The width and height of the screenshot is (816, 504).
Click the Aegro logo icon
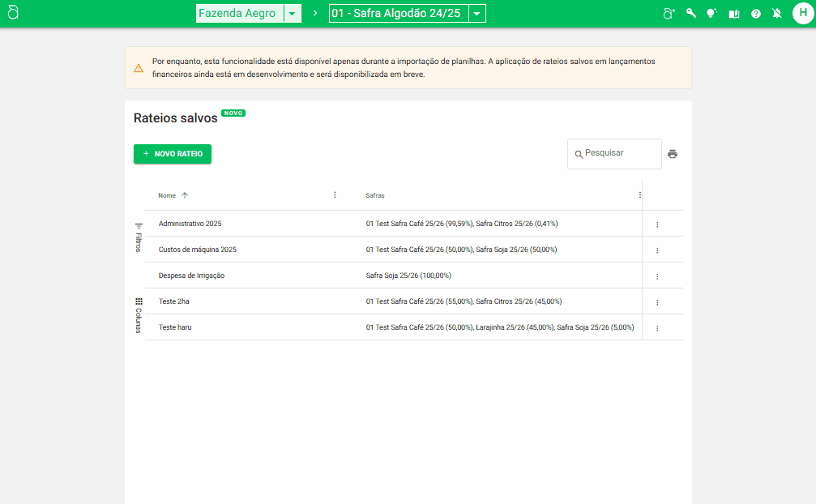point(13,14)
